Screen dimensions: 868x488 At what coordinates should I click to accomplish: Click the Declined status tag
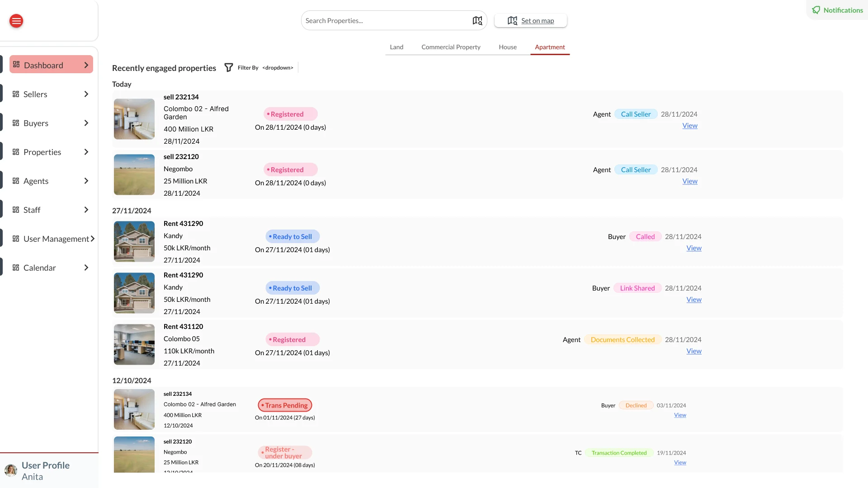point(636,405)
